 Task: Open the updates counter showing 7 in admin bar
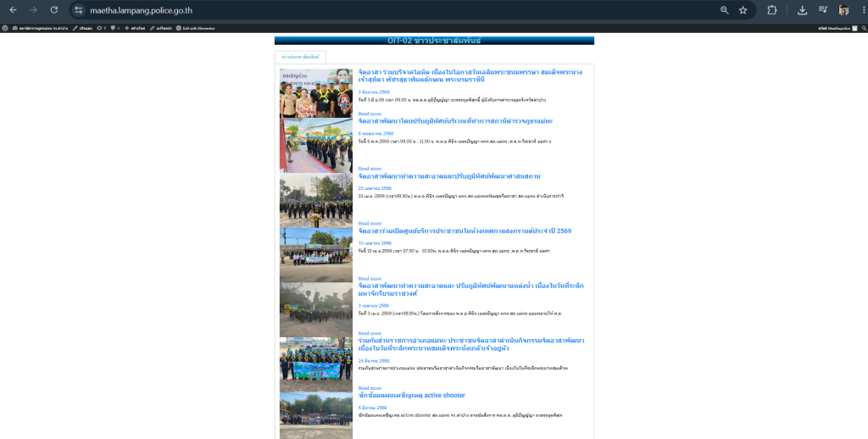point(101,28)
